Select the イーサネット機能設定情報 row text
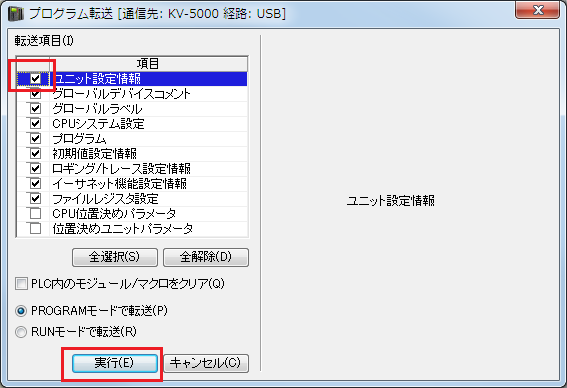This screenshot has height=388, width=567. click(x=120, y=184)
